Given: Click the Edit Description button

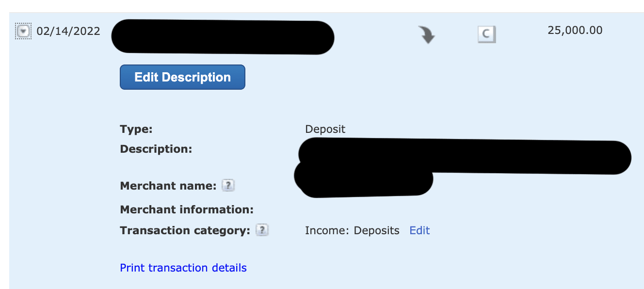Looking at the screenshot, I should tap(182, 77).
